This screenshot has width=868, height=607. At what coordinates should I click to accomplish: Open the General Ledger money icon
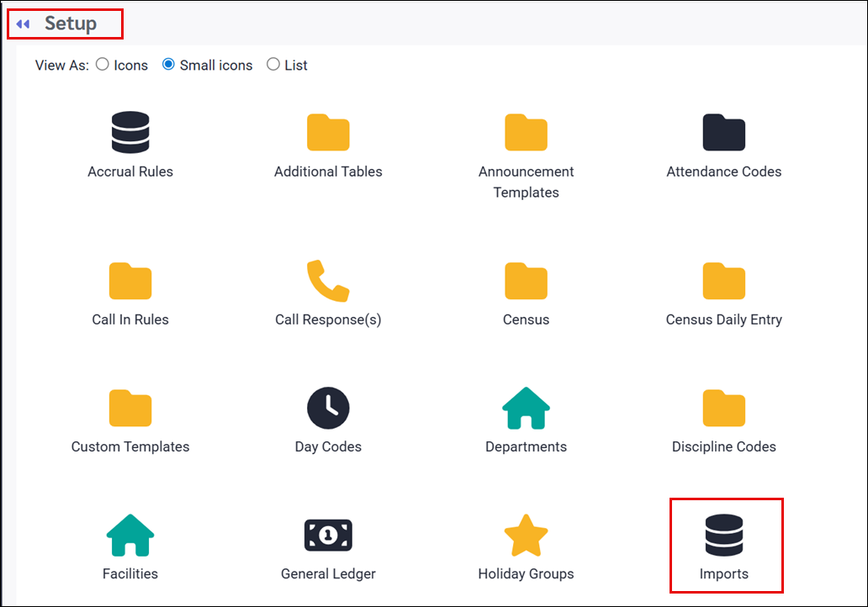click(328, 536)
